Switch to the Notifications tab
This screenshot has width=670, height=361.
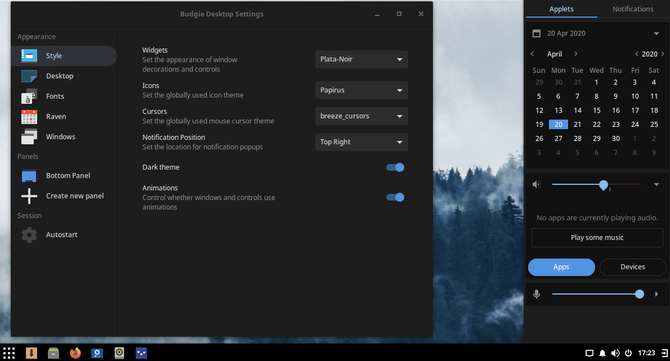pos(633,9)
